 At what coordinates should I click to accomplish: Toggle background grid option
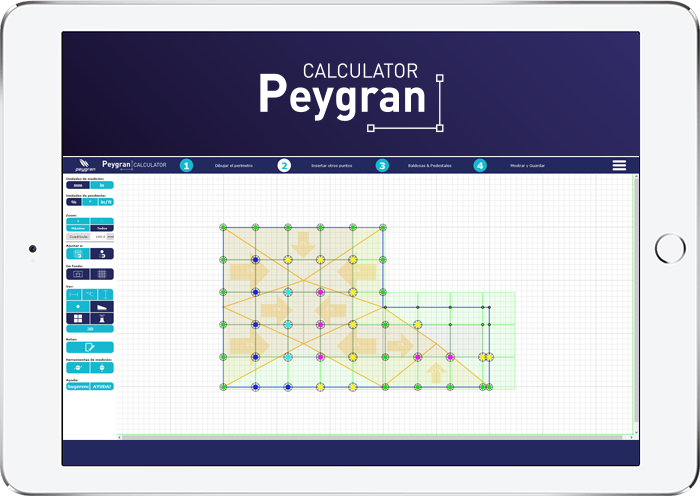[x=102, y=274]
